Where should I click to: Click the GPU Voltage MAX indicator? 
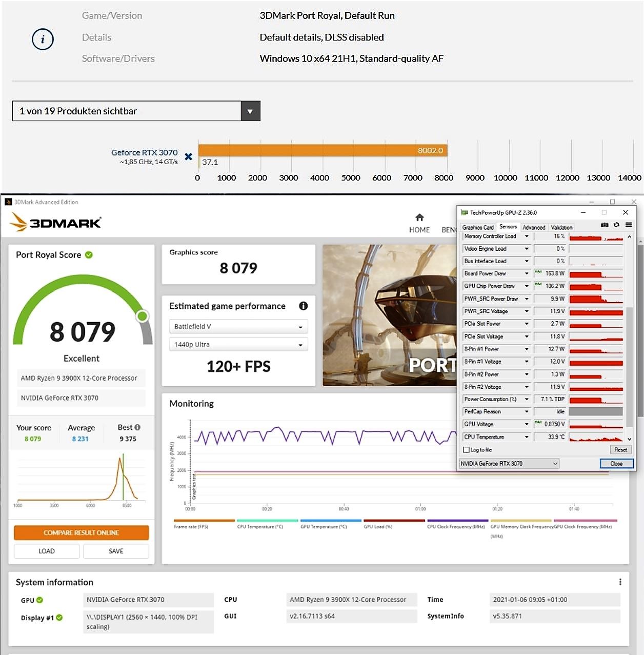pos(538,422)
